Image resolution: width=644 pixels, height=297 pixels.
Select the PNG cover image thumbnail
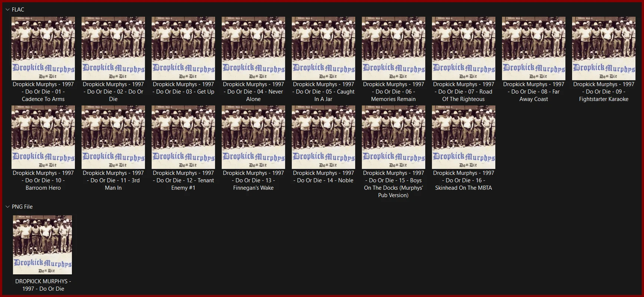(43, 245)
